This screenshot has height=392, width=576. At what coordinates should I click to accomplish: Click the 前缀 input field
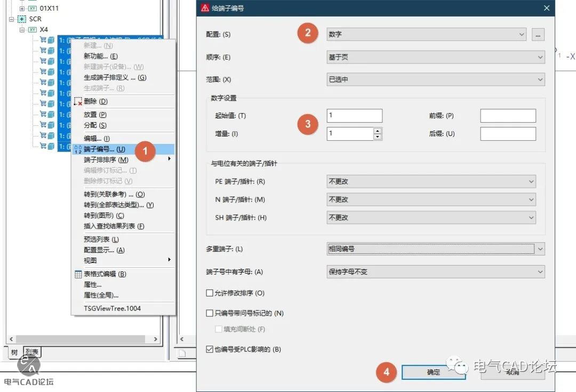coord(508,116)
